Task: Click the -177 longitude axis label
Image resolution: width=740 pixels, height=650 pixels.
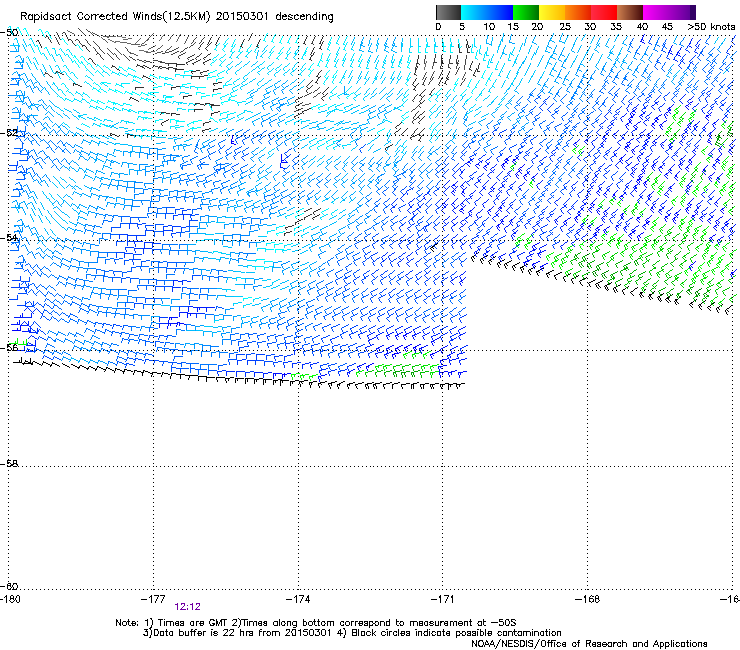Action: tap(153, 599)
